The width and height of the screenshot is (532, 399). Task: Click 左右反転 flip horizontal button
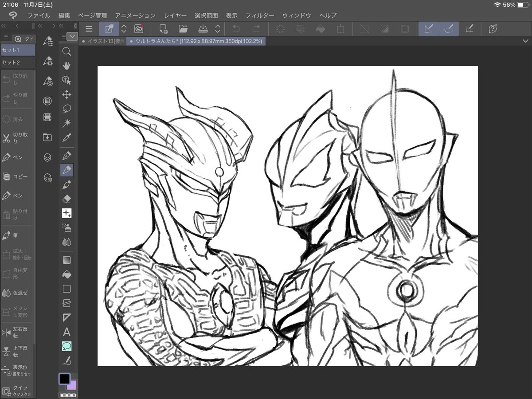coord(17,332)
